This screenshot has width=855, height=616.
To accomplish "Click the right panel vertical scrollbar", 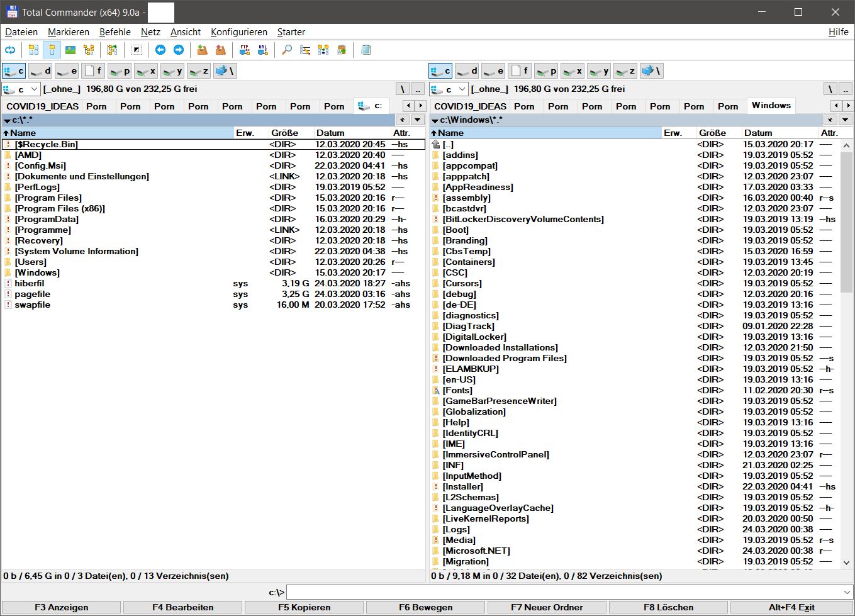I will (846, 354).
